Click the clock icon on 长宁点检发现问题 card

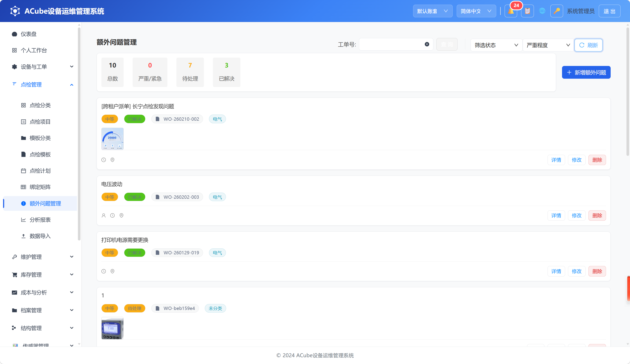[104, 160]
